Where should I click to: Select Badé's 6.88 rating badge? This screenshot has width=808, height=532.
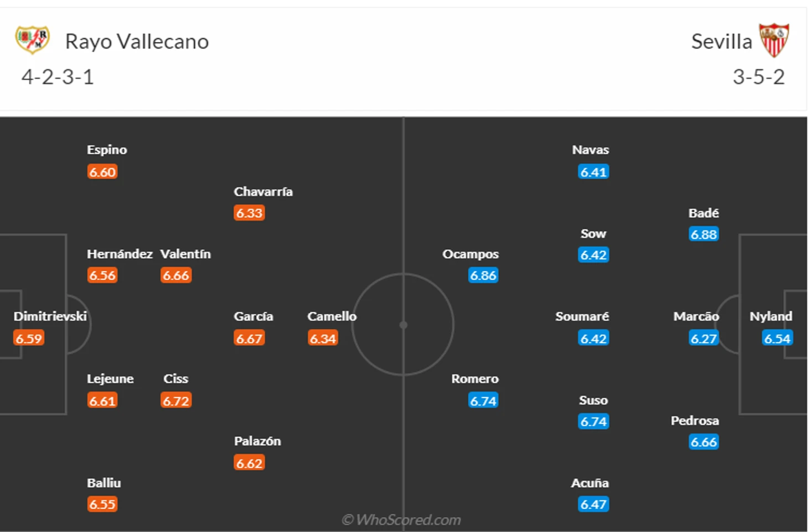tap(703, 234)
